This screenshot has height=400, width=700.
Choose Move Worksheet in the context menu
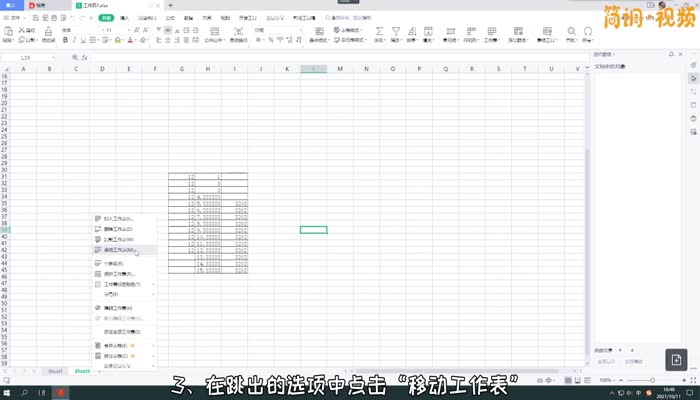point(125,250)
